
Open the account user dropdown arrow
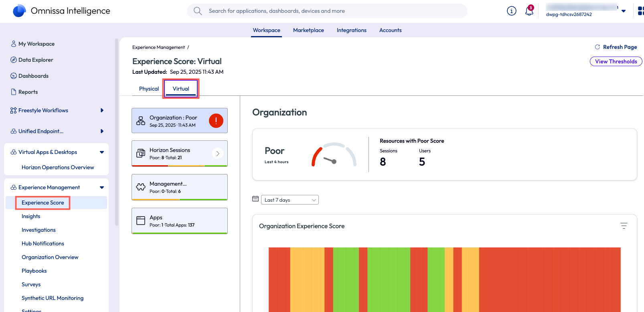(x=623, y=11)
